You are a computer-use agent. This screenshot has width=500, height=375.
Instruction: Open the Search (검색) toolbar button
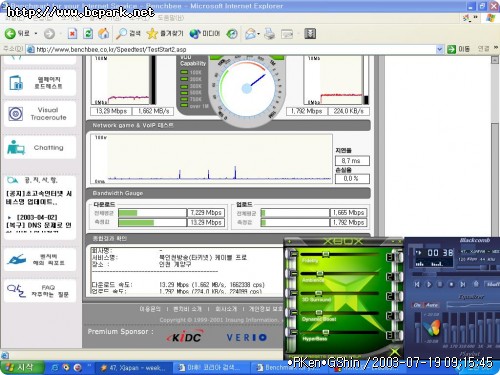(x=128, y=33)
